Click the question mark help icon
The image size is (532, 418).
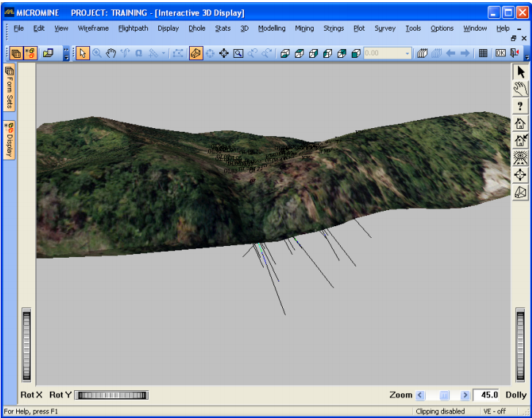tap(520, 106)
